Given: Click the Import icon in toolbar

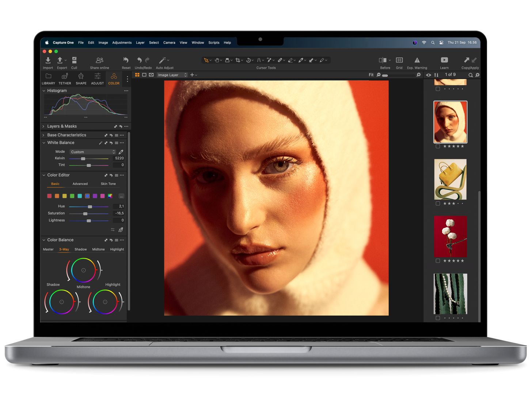Looking at the screenshot, I should [x=48, y=60].
